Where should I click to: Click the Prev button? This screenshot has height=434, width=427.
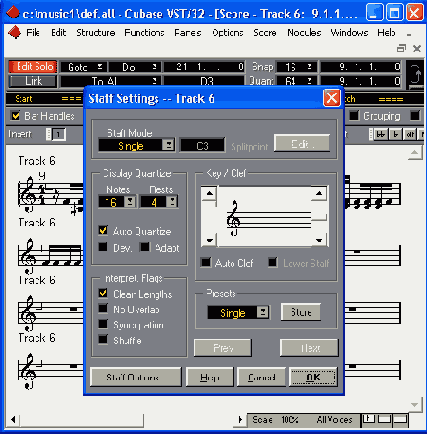tap(223, 348)
